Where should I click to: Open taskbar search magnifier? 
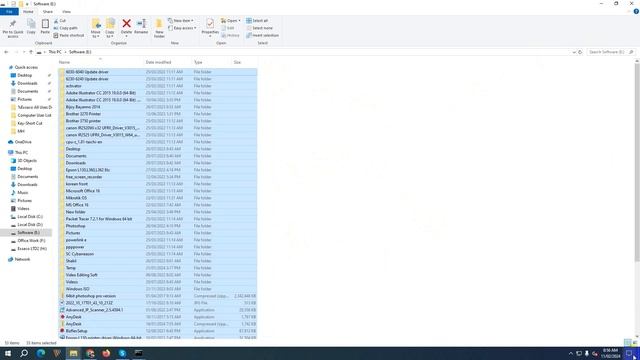coord(24,353)
